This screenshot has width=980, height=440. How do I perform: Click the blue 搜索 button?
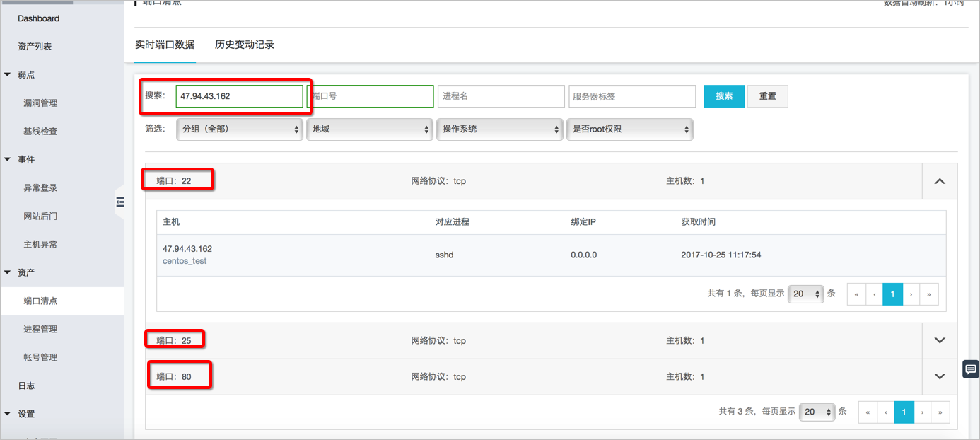pyautogui.click(x=724, y=96)
